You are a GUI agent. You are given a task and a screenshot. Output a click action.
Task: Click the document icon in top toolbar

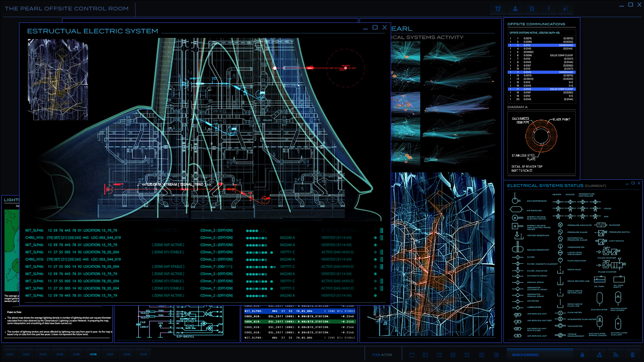(532, 9)
